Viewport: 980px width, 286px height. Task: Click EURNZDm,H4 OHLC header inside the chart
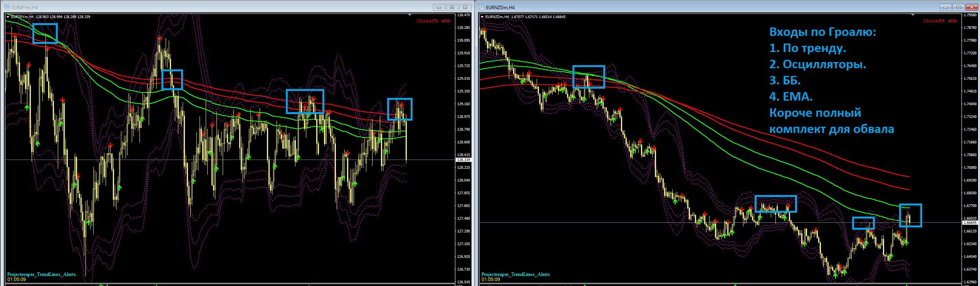(525, 17)
